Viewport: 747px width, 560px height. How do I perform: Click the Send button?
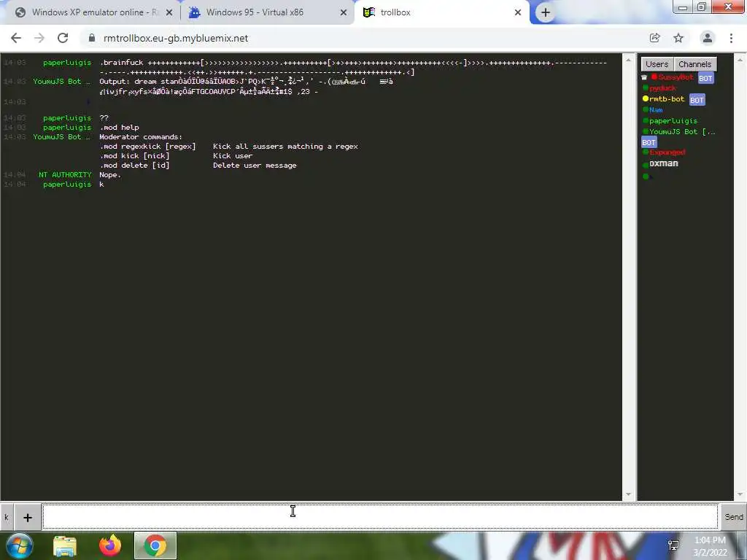[733, 517]
